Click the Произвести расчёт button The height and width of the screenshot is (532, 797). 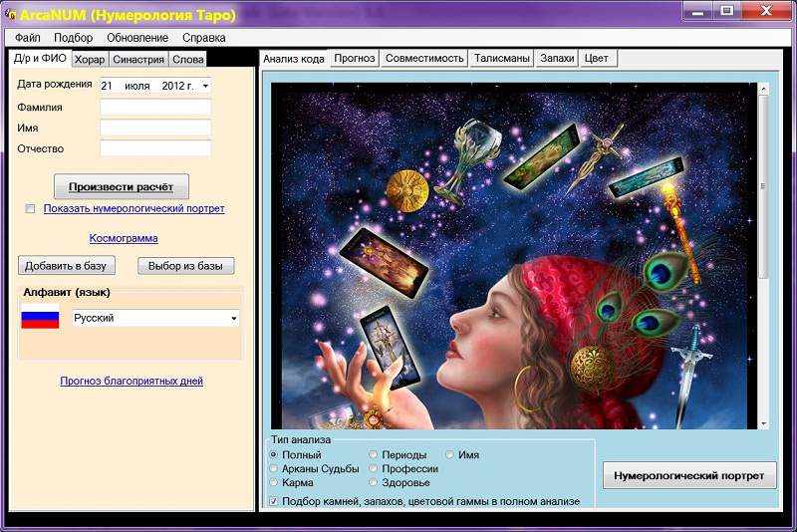coord(122,186)
